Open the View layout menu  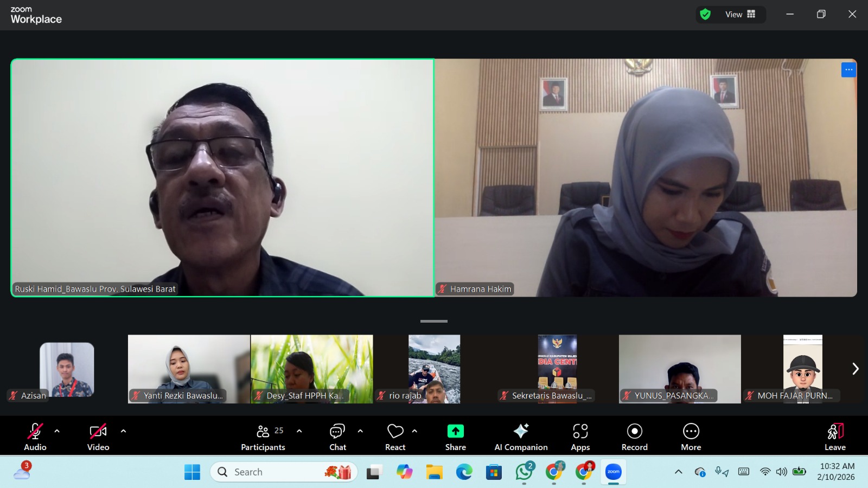(x=740, y=15)
